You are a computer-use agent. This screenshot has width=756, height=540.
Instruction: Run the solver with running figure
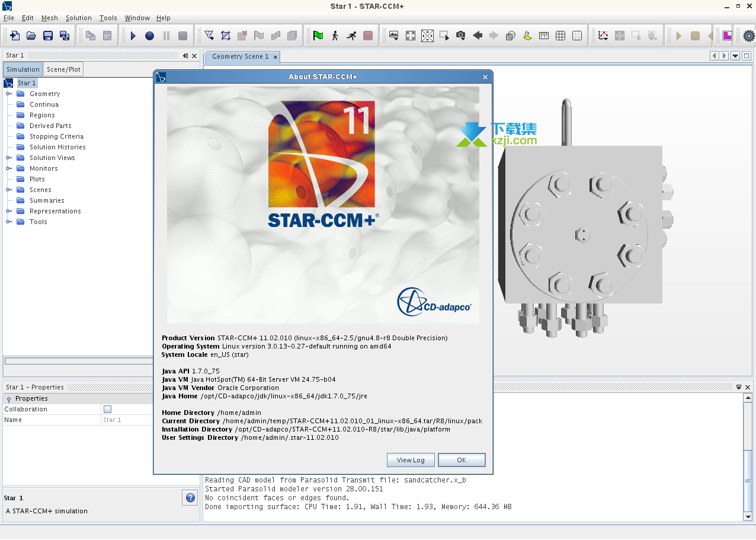click(351, 36)
